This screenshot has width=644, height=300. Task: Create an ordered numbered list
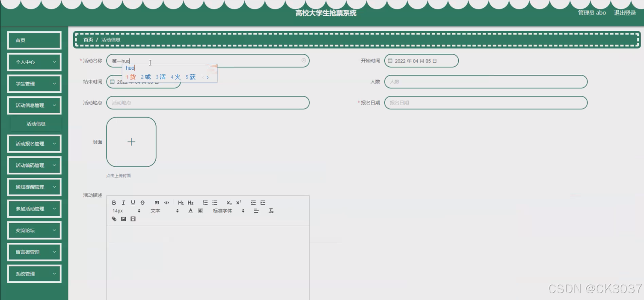point(205,203)
